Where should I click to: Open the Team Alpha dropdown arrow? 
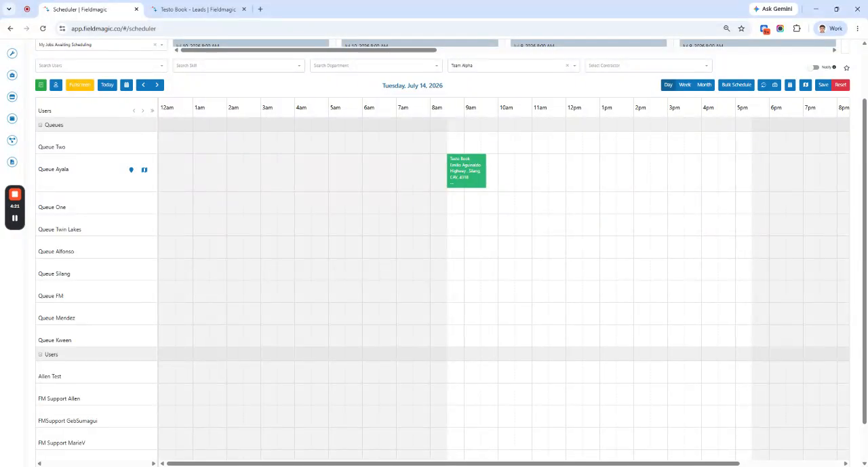click(x=574, y=66)
